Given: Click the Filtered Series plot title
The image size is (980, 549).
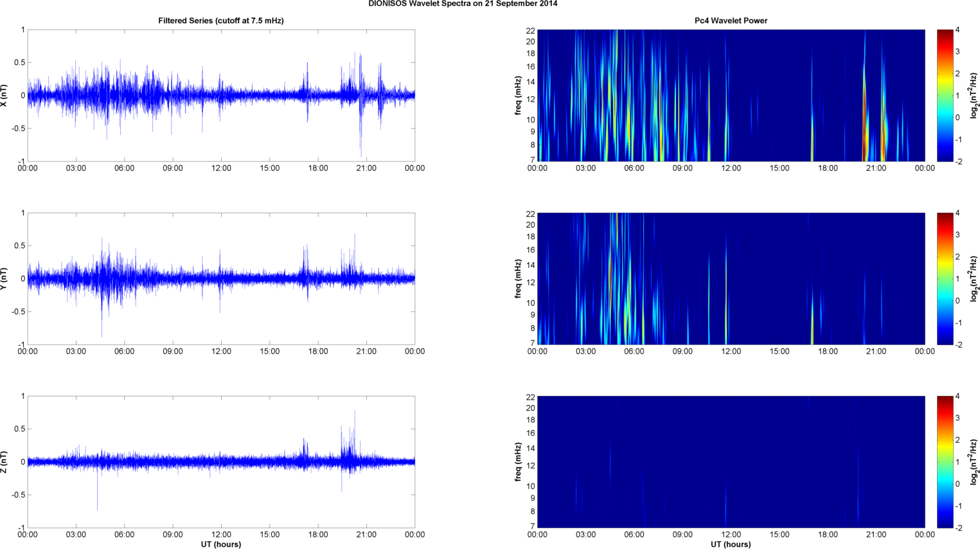Looking at the screenshot, I should (221, 21).
